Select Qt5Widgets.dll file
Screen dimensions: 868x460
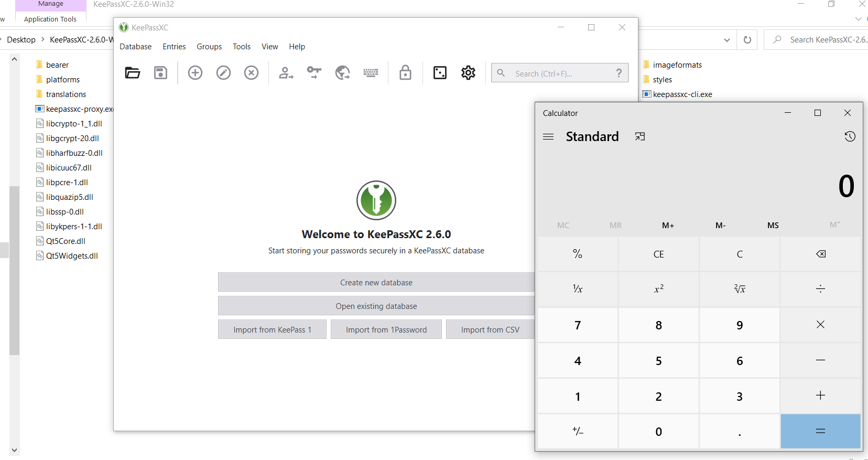(x=72, y=256)
